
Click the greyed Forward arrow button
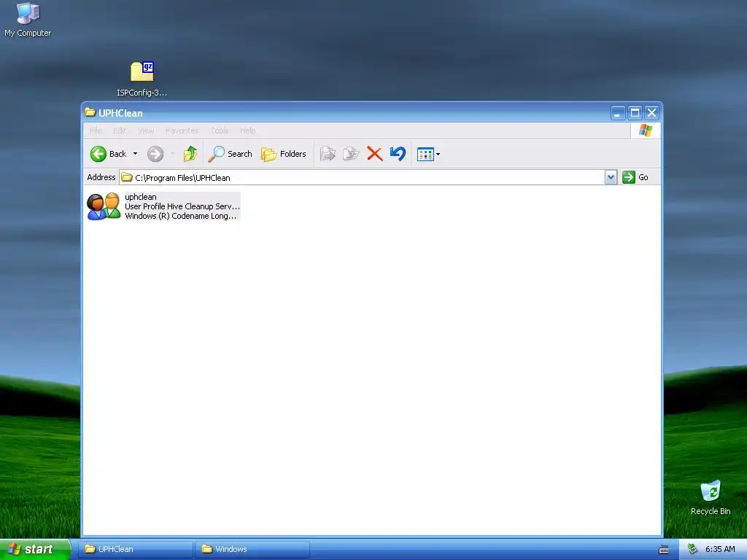(155, 154)
